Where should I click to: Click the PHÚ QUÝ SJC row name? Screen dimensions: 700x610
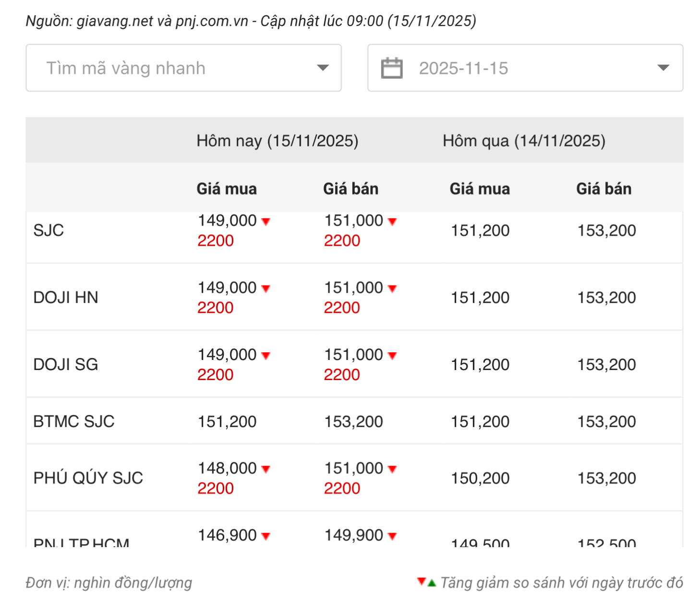coord(88,478)
